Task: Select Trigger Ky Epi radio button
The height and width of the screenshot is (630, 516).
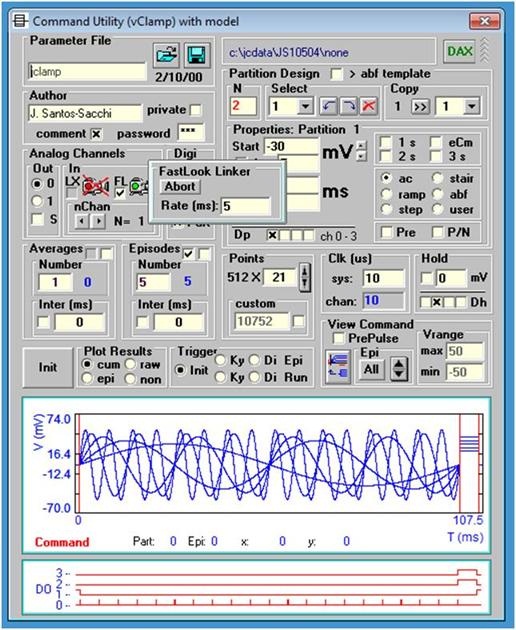Action: tap(220, 360)
